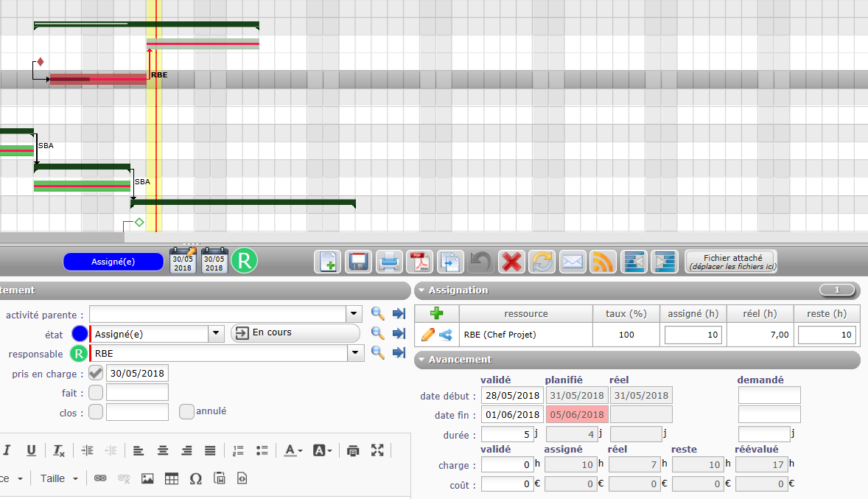Open the 'responsable' dropdown list
Viewport: 868px width, 499px height.
[357, 354]
